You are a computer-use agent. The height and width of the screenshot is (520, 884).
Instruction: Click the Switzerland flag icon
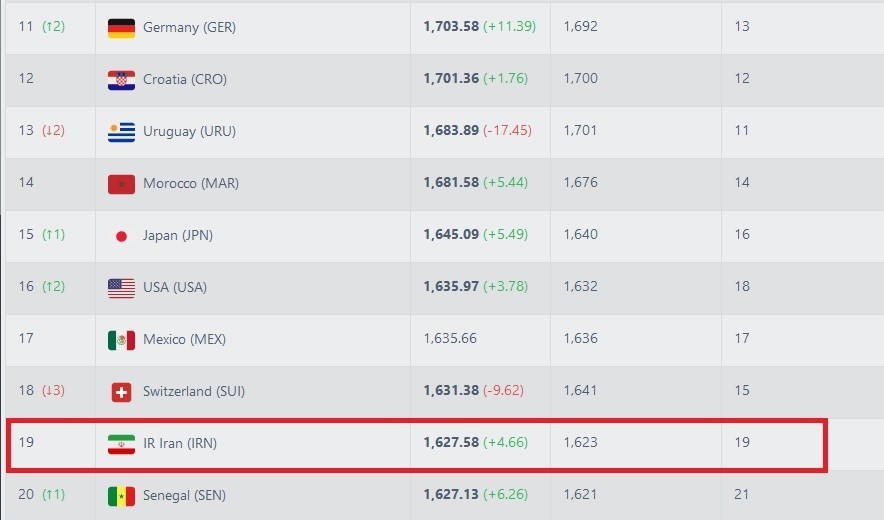[x=121, y=392]
